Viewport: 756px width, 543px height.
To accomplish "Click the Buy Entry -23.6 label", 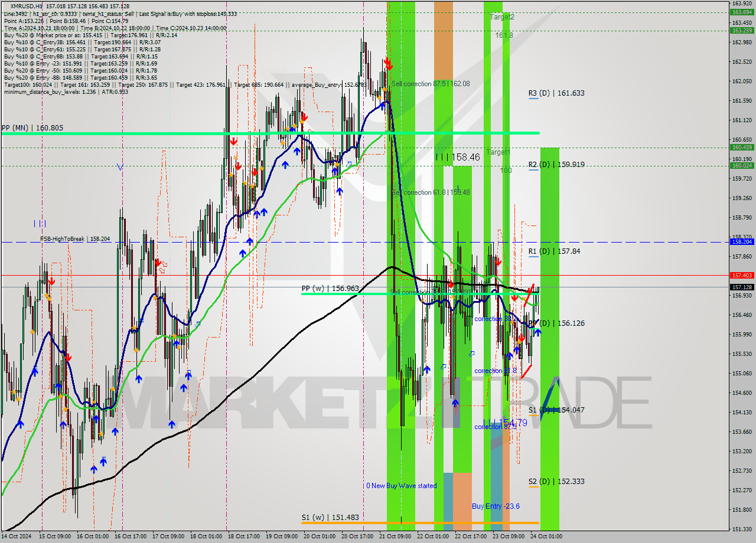I will coord(496,506).
